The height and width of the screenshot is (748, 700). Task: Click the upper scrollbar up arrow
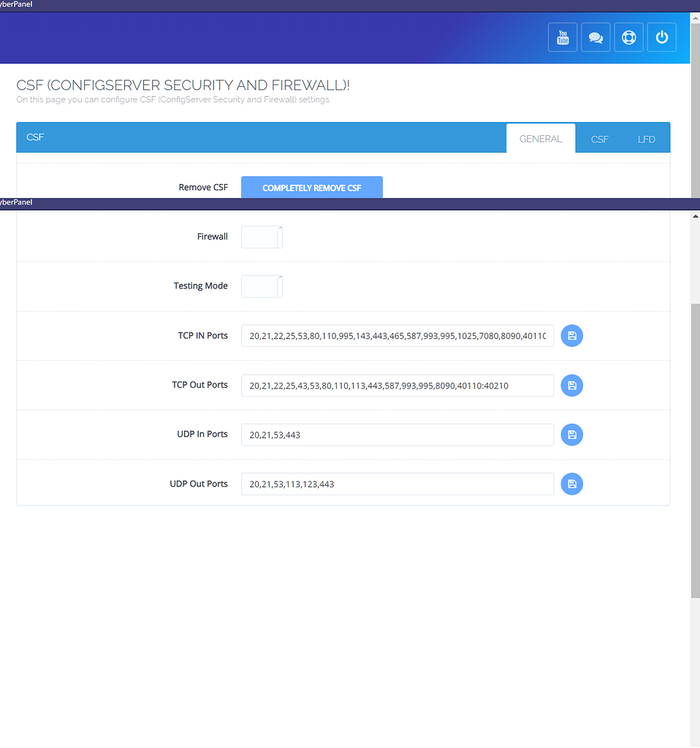[x=695, y=18]
